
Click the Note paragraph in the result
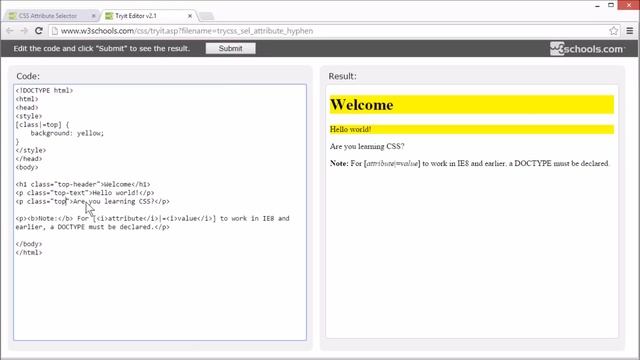(469, 163)
